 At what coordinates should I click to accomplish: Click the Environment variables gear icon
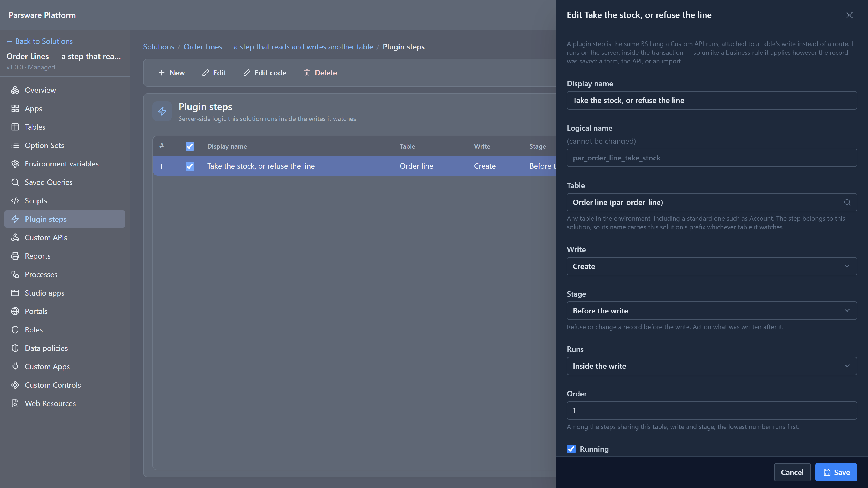pyautogui.click(x=15, y=164)
